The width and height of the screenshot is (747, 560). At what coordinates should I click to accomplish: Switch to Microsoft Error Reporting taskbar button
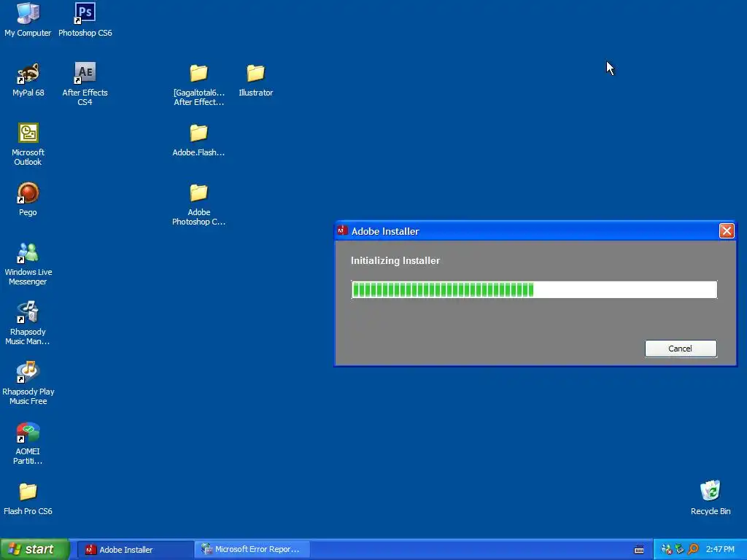[x=253, y=550]
